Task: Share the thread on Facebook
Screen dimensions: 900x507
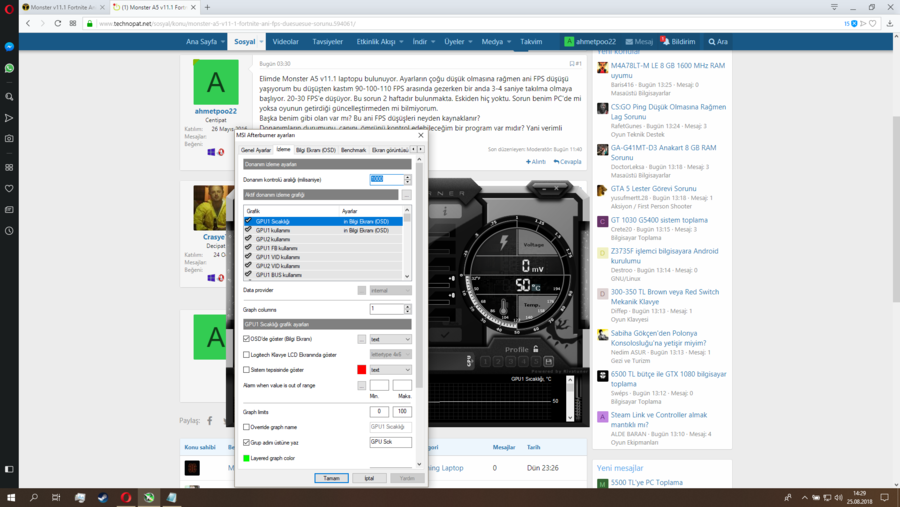Action: [x=210, y=421]
